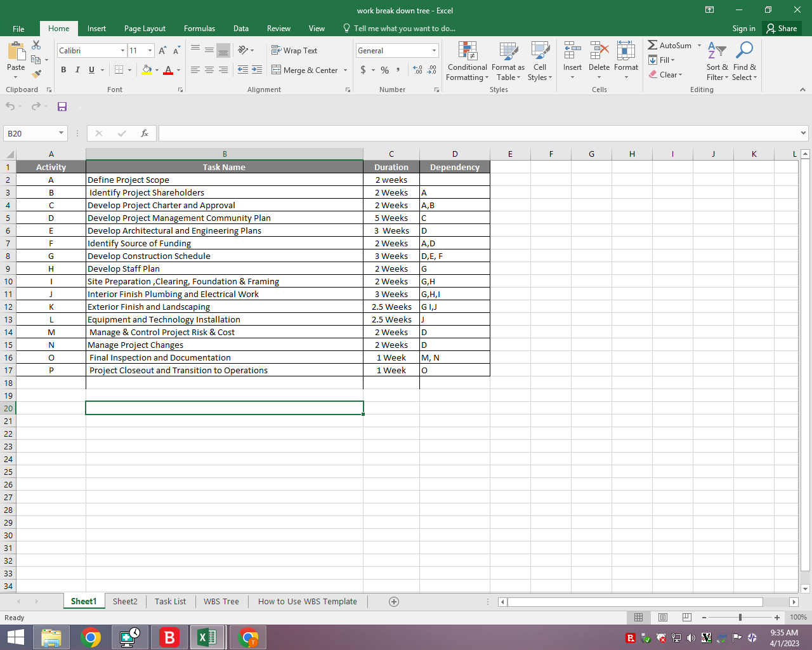Open the Name Box dropdown arrow
Screen dimensions: 812x650
click(61, 133)
